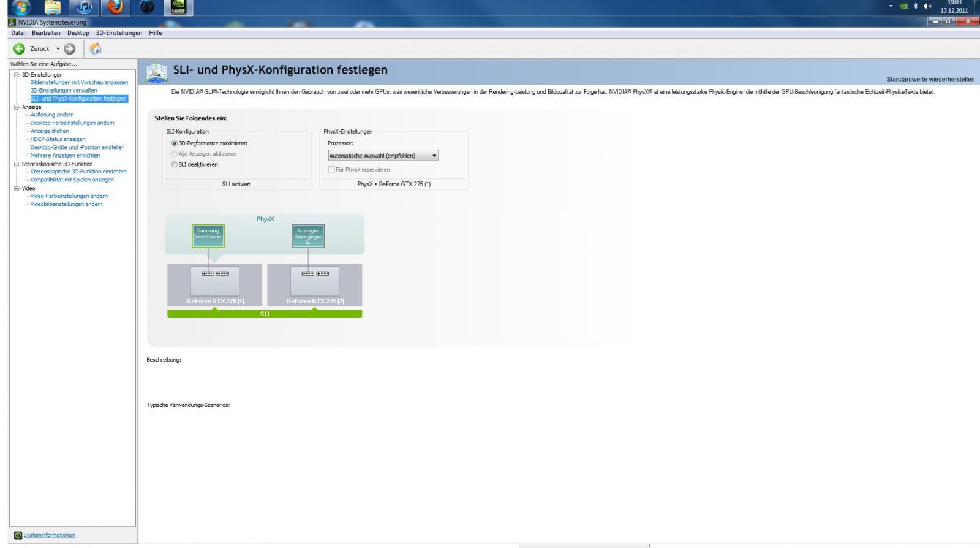Image resolution: width=980 pixels, height=548 pixels.
Task: Collapse the Video tree node
Action: coord(17,189)
